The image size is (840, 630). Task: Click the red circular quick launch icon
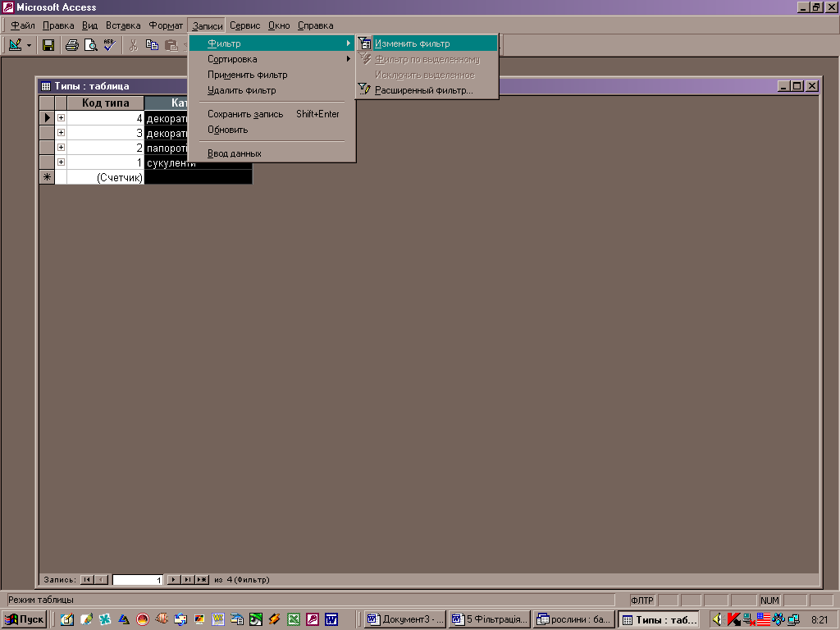pyautogui.click(x=143, y=620)
